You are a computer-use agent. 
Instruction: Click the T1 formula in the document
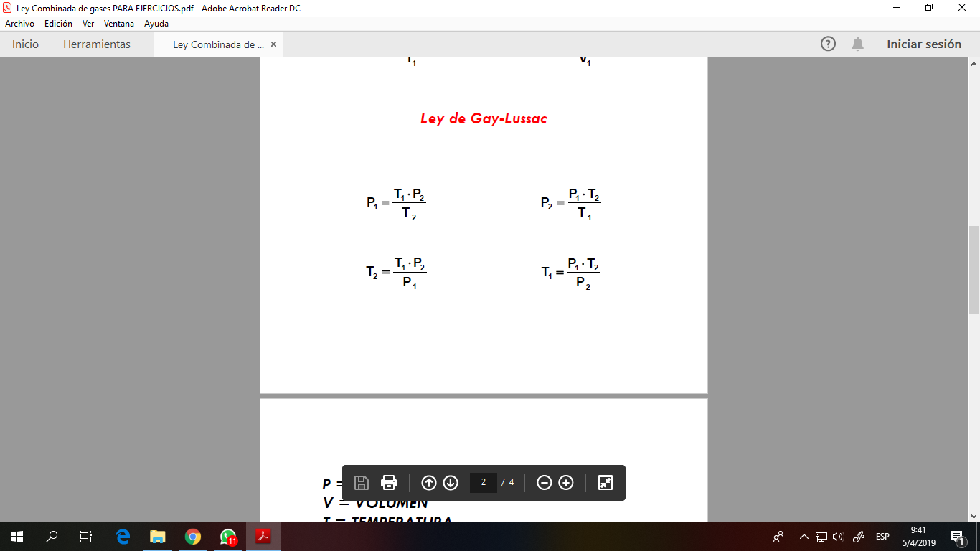point(570,273)
